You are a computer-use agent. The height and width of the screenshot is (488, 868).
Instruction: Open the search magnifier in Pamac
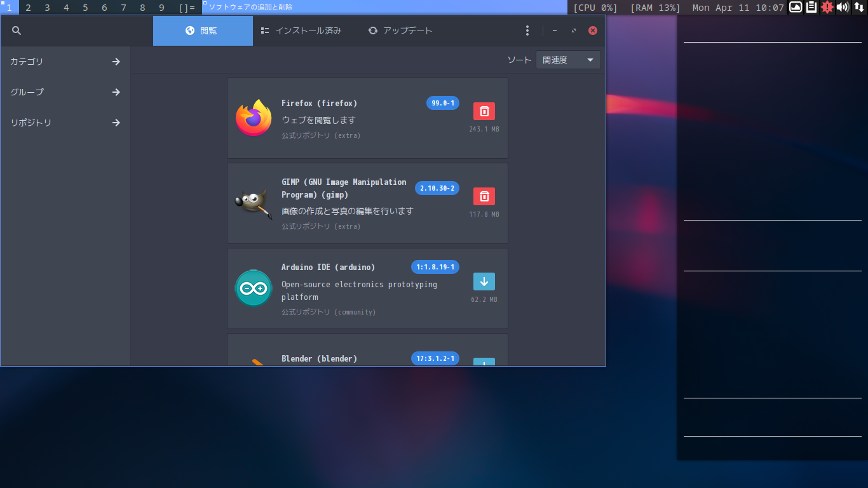coord(17,30)
